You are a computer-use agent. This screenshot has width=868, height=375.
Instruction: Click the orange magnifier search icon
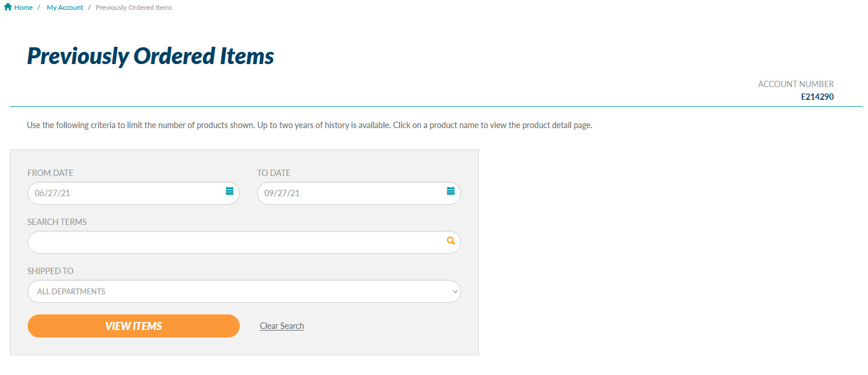451,241
